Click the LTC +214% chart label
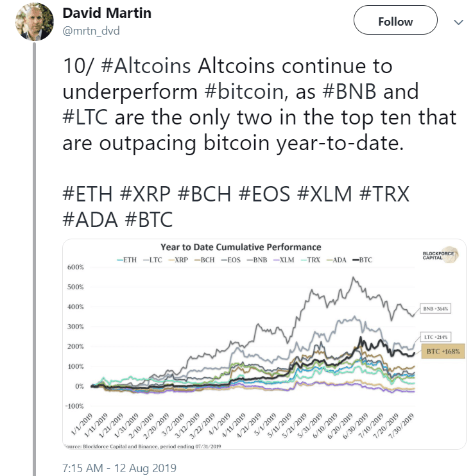 (x=436, y=337)
